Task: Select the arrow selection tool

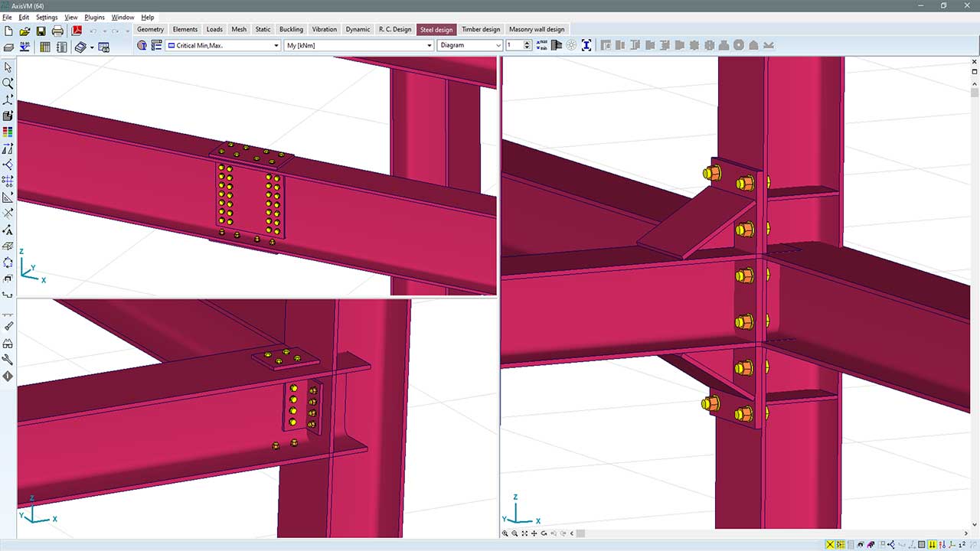Action: [x=8, y=67]
